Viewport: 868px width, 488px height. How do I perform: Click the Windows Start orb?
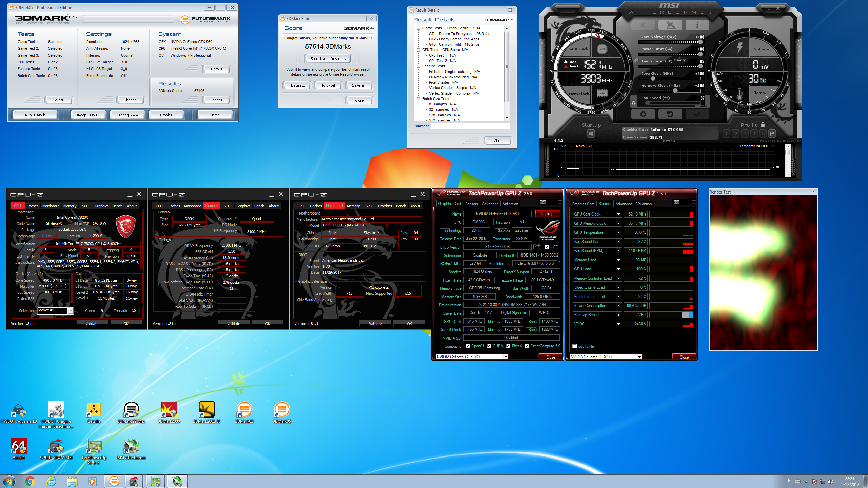point(9,481)
